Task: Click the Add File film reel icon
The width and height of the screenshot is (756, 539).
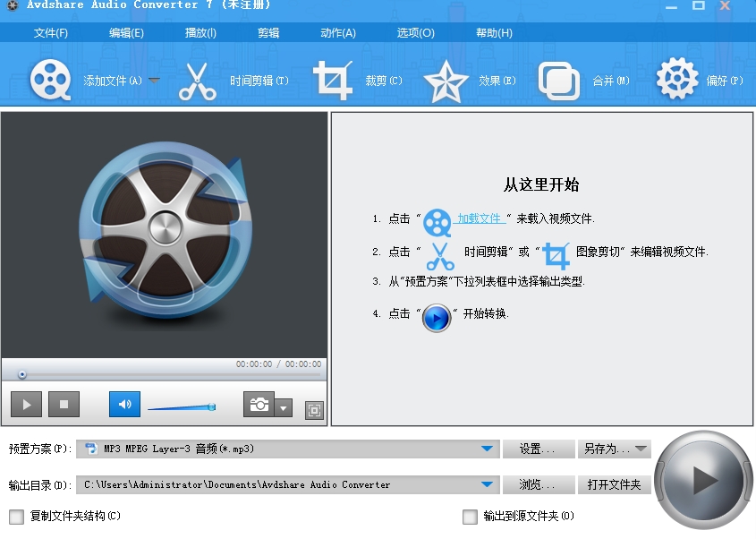Action: tap(51, 81)
